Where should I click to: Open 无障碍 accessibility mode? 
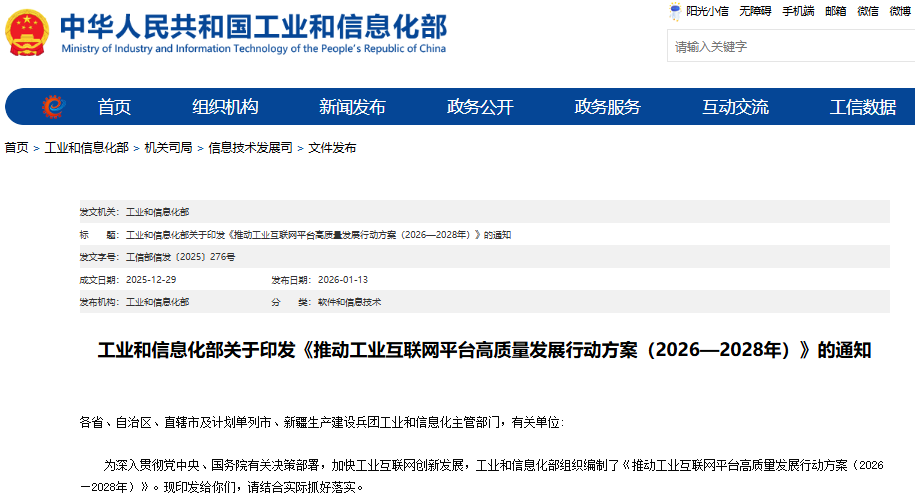point(755,11)
